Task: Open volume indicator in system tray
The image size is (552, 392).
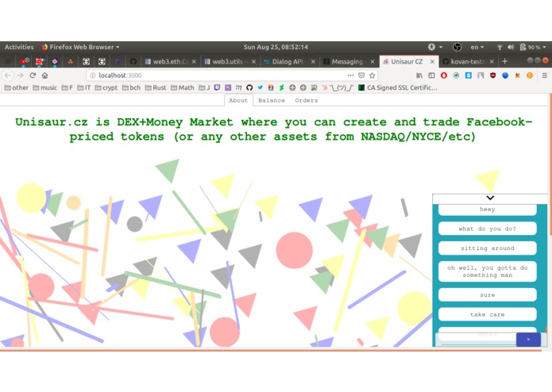Action: tap(511, 47)
